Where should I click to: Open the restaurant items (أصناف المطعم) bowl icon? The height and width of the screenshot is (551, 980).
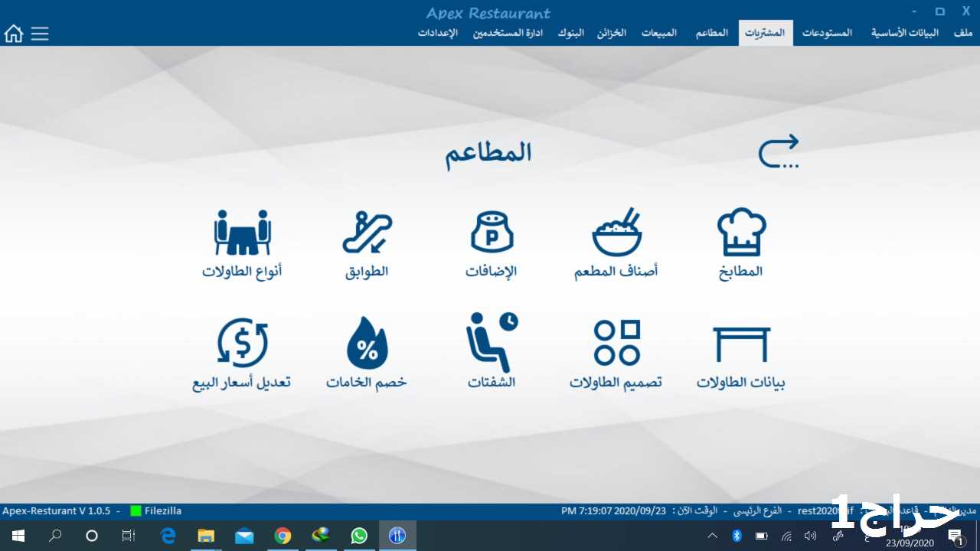click(x=616, y=233)
